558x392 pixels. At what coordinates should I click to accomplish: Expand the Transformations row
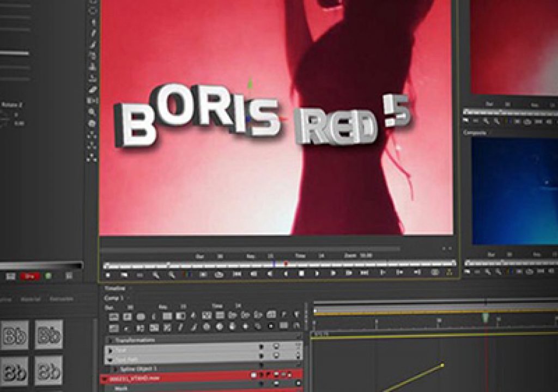(110, 340)
